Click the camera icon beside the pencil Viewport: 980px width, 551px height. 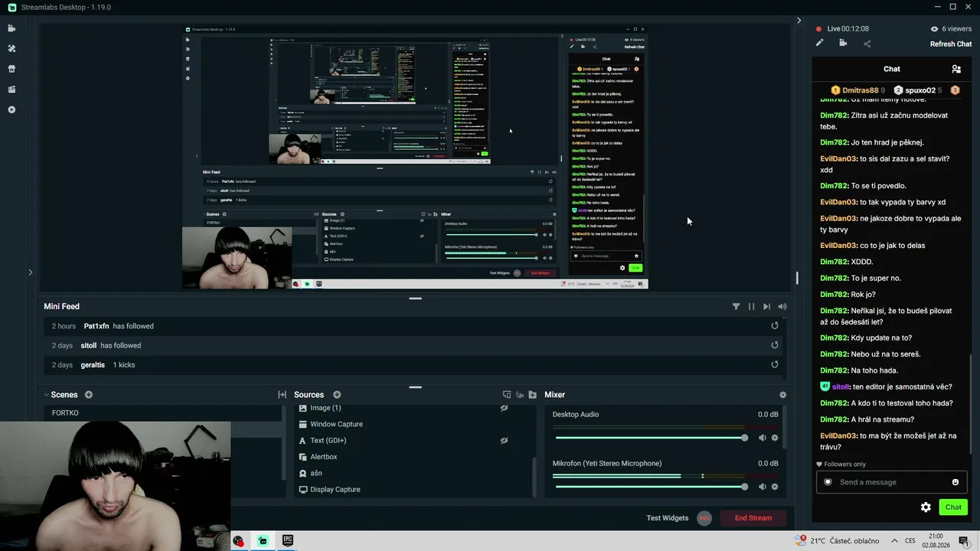pos(843,43)
